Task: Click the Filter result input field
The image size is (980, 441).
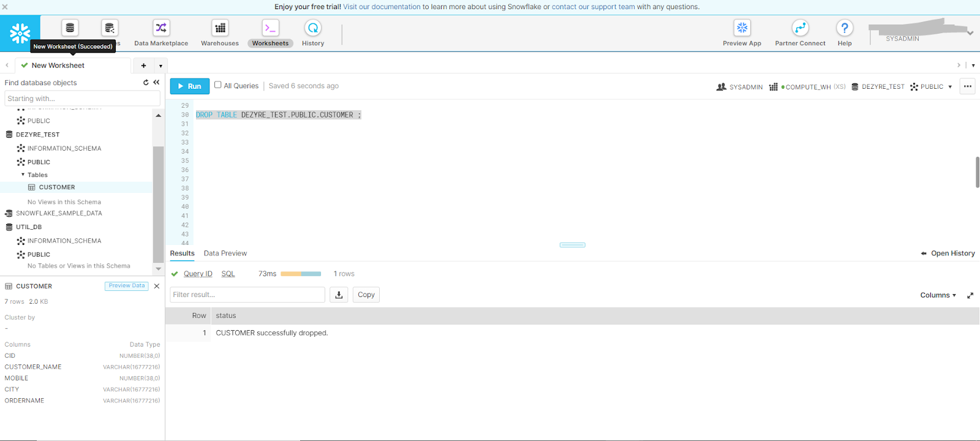Action: (247, 295)
